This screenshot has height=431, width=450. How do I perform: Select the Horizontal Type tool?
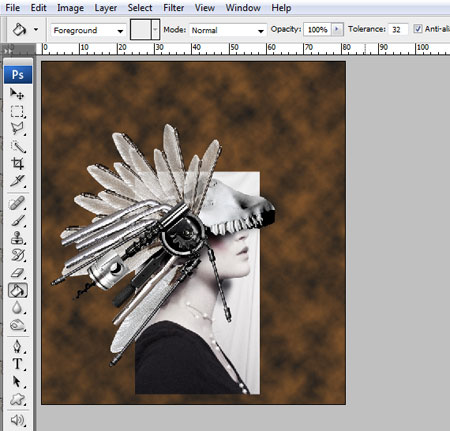pos(17,364)
